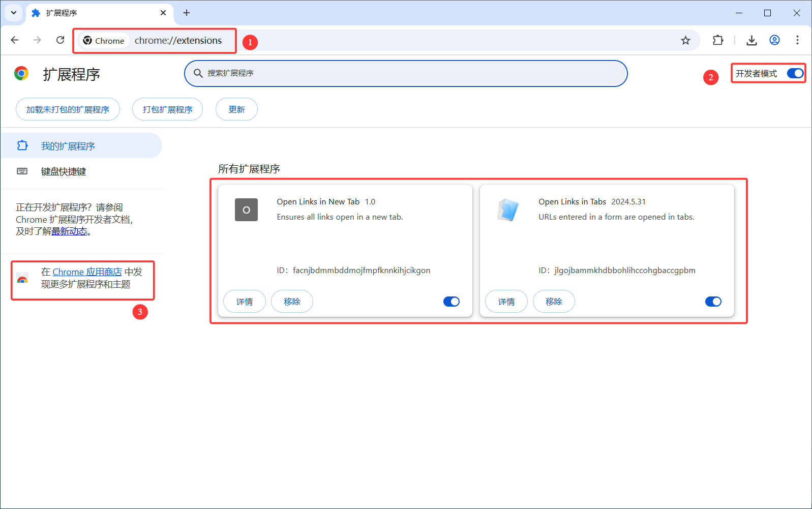Open the downloads icon in toolbar
The image size is (812, 509).
(x=751, y=40)
